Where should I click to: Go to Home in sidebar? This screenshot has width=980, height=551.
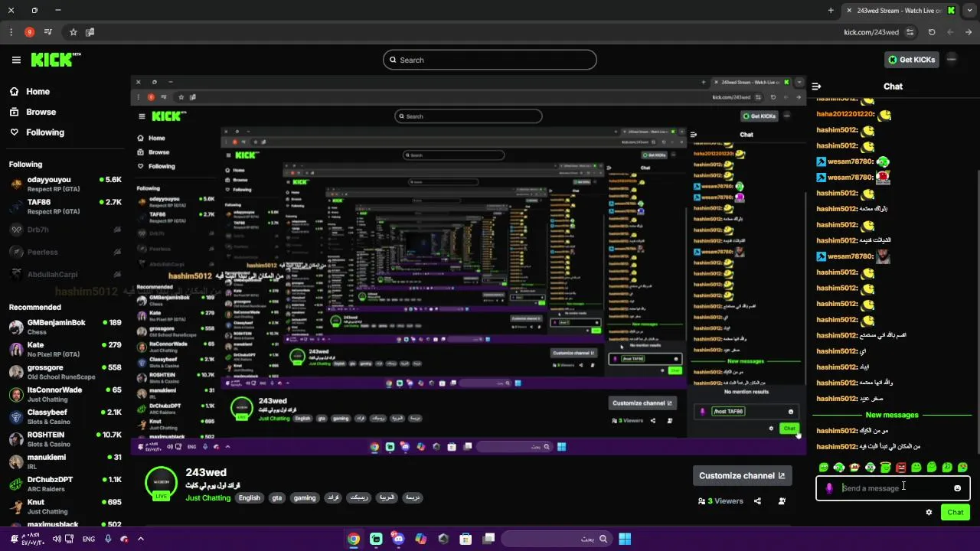[30, 91]
